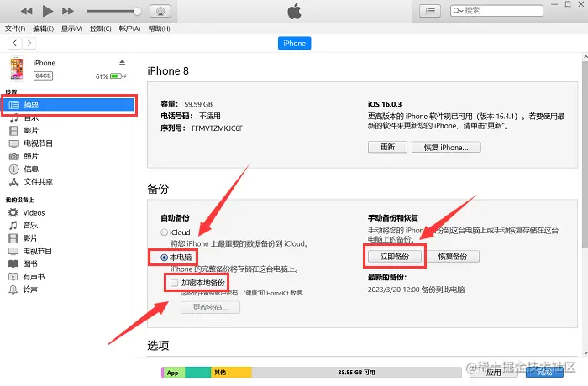Eject the iPhone with eject icon
Image resolution: width=588 pixels, height=386 pixels.
(x=123, y=62)
